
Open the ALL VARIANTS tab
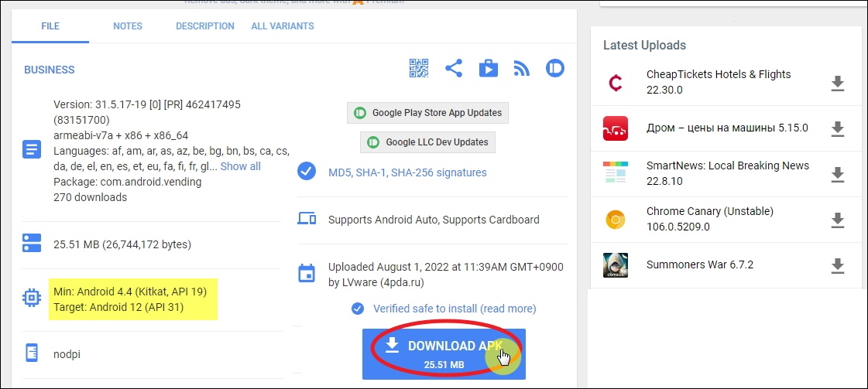[x=283, y=26]
